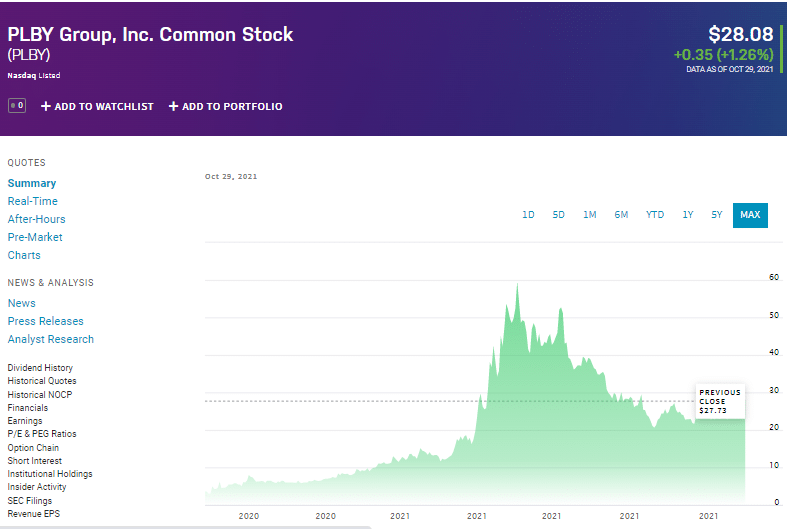The width and height of the screenshot is (787, 529).
Task: Click the NEWS & ANALYSIS section heading
Action: pos(51,283)
